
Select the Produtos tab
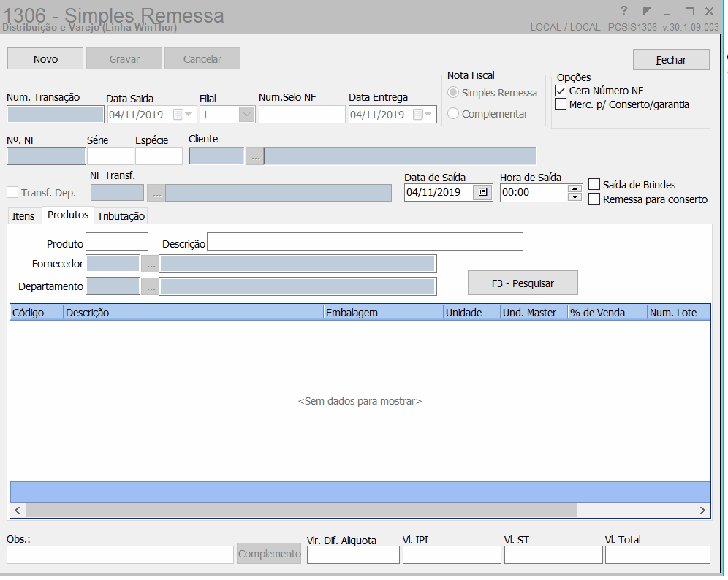(68, 215)
